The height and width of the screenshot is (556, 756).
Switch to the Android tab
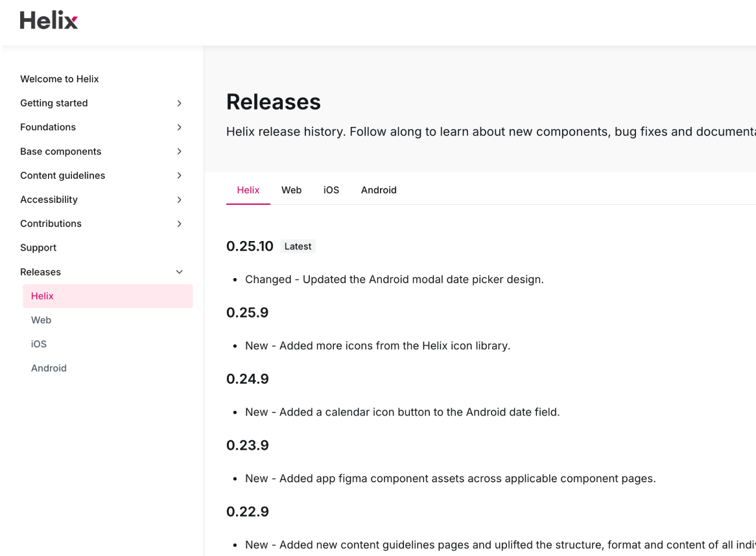[x=379, y=190]
